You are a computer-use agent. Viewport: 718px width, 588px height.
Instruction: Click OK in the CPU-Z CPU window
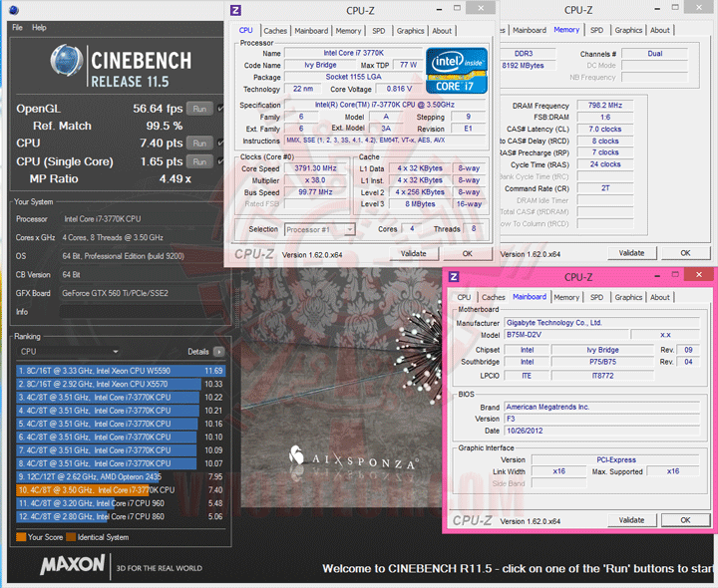click(x=467, y=253)
